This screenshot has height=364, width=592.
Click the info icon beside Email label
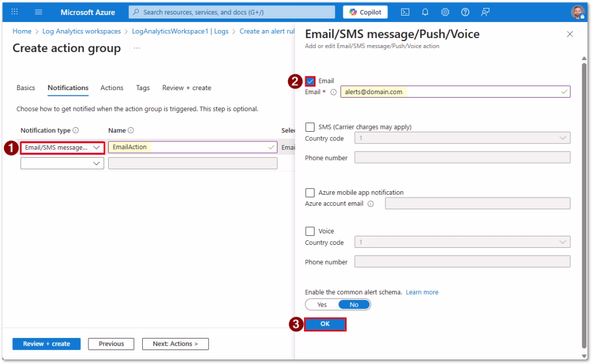(333, 92)
